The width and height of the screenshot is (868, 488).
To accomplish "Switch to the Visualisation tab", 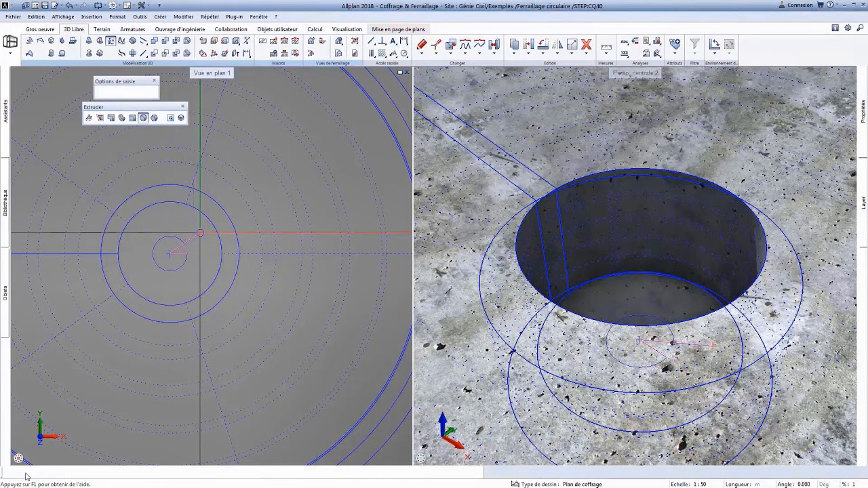I will 347,29.
